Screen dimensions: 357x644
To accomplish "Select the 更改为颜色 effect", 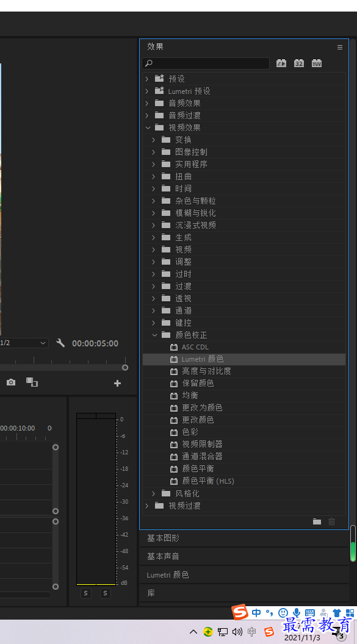I will click(x=244, y=408).
